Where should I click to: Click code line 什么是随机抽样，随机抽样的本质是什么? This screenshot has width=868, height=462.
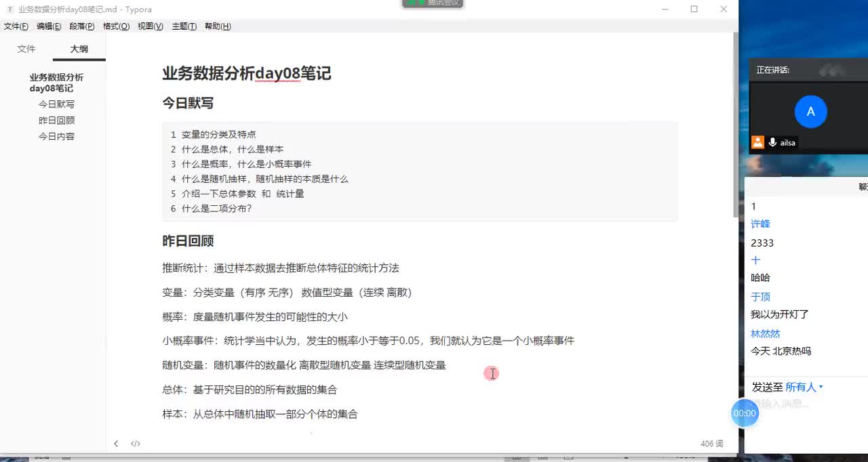click(x=264, y=179)
